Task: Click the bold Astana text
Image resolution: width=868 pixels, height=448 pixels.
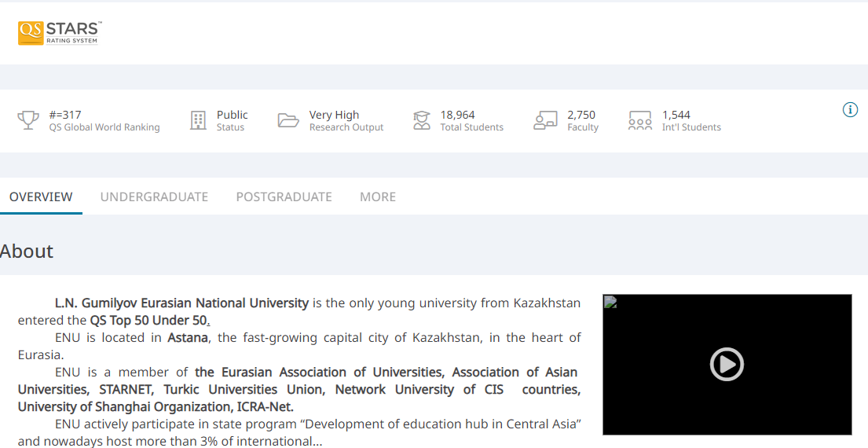Action: tap(188, 337)
